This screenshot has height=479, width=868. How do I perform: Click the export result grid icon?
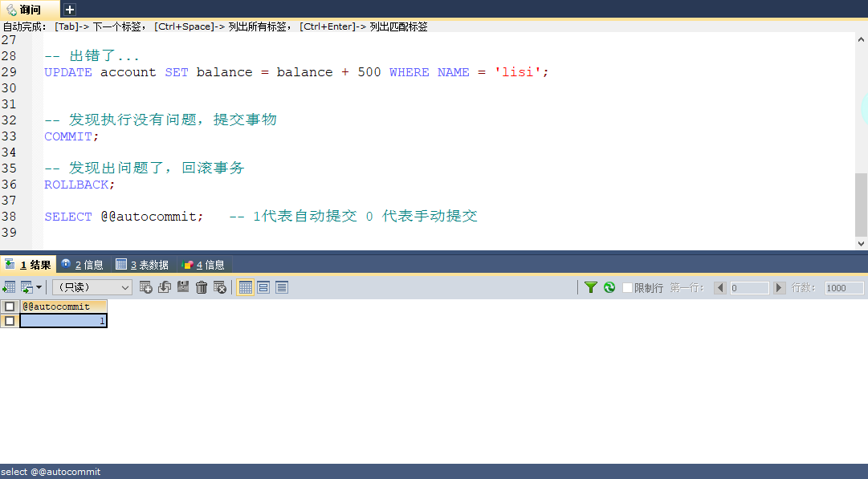pos(9,287)
